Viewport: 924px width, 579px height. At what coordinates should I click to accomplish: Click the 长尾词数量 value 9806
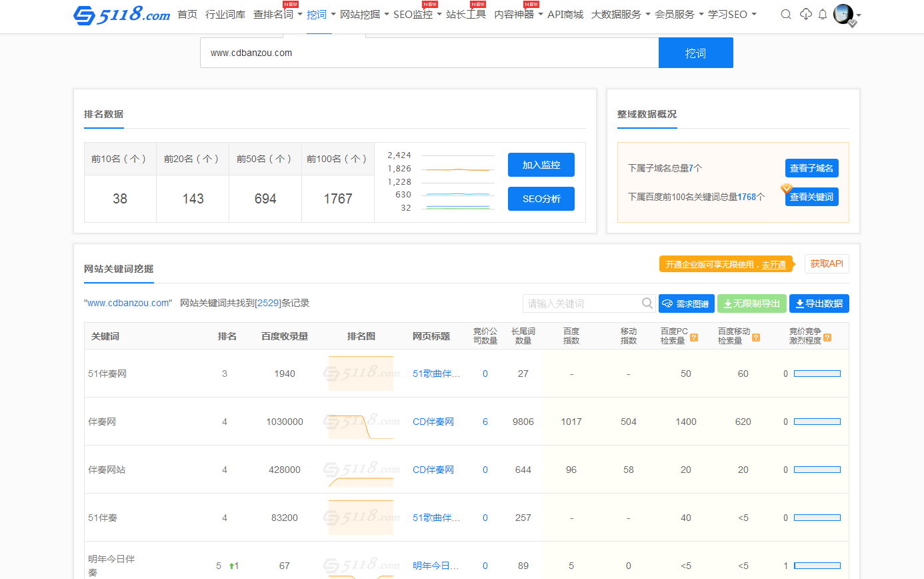(523, 422)
